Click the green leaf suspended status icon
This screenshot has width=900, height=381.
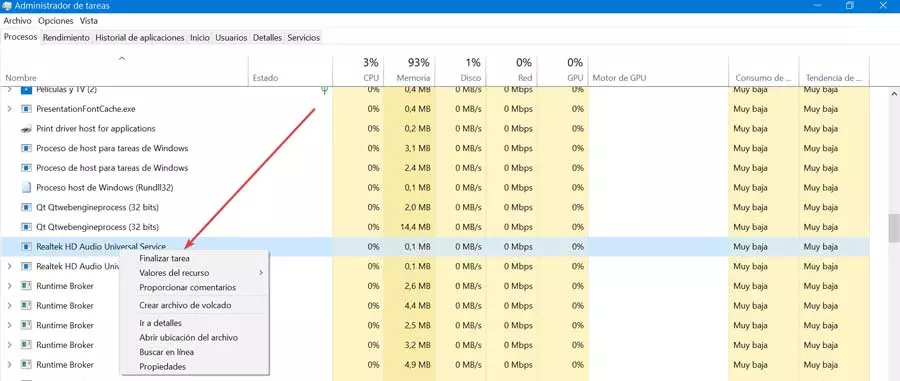click(x=324, y=90)
